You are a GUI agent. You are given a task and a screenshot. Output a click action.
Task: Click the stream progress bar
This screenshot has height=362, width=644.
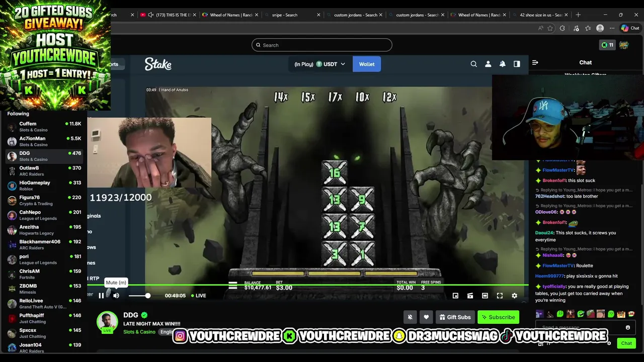(308, 285)
